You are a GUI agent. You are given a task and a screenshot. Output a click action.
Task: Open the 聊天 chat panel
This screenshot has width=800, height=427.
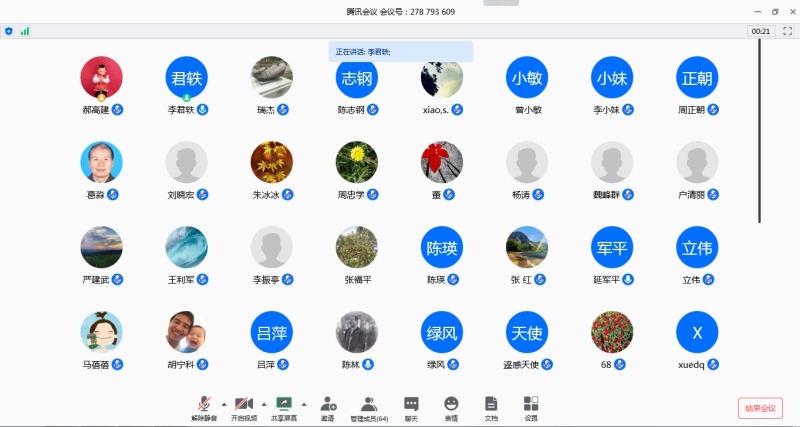point(411,406)
